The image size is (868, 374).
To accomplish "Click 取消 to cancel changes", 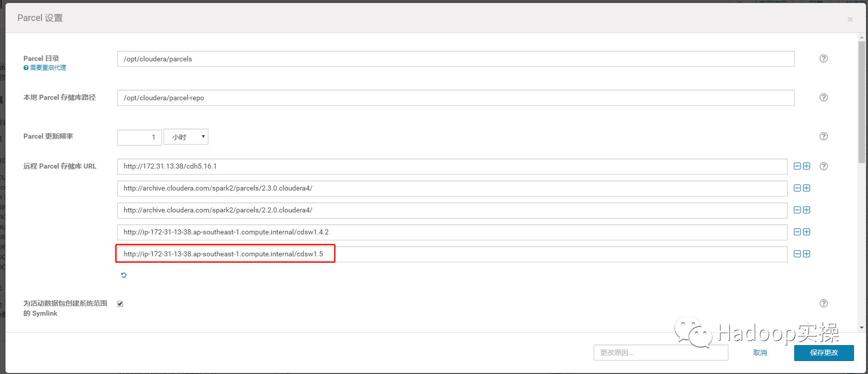I will click(760, 353).
